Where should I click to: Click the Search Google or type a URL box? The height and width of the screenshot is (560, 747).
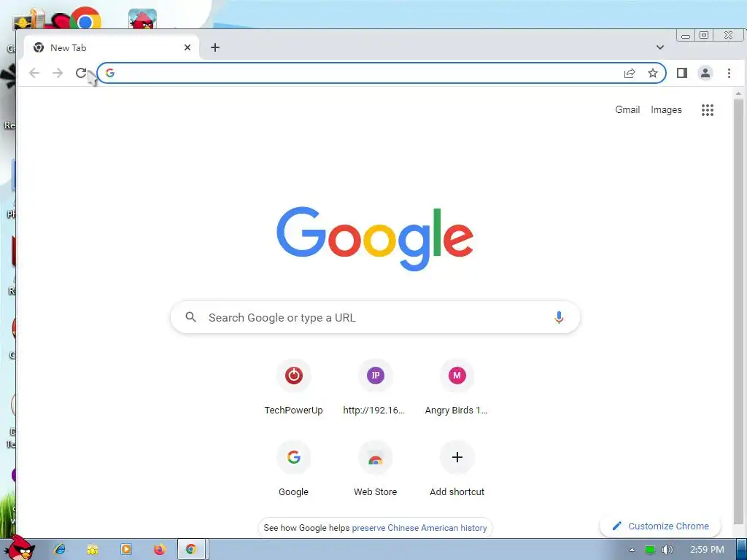tap(376, 317)
